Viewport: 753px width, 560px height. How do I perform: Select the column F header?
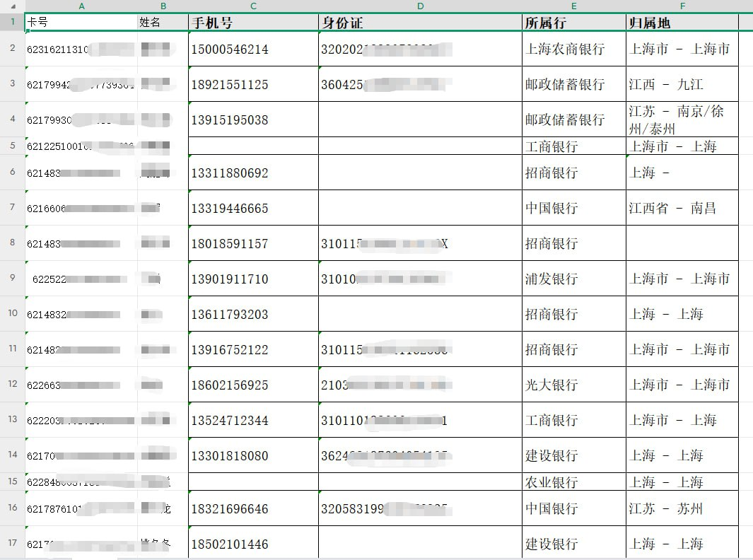point(682,6)
